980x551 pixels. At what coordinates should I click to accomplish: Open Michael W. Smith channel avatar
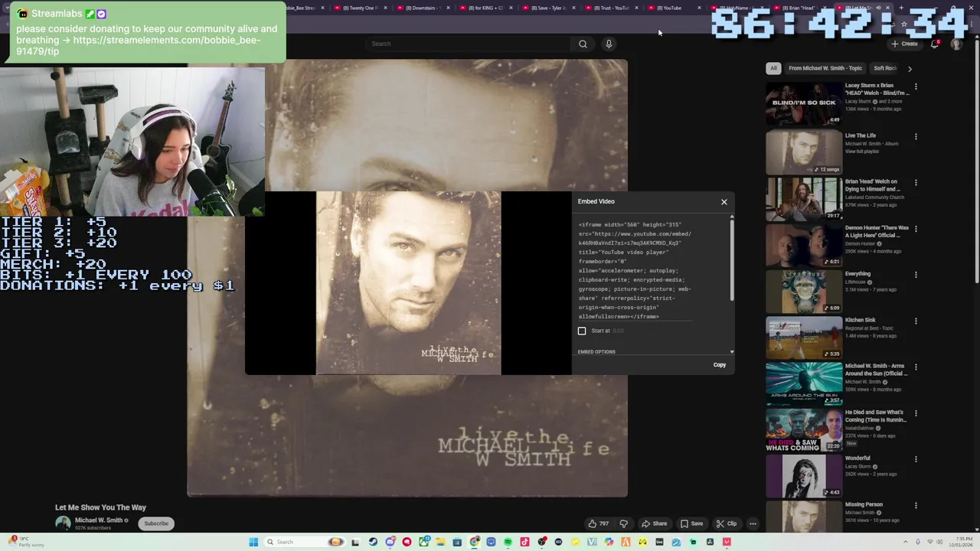pyautogui.click(x=63, y=523)
